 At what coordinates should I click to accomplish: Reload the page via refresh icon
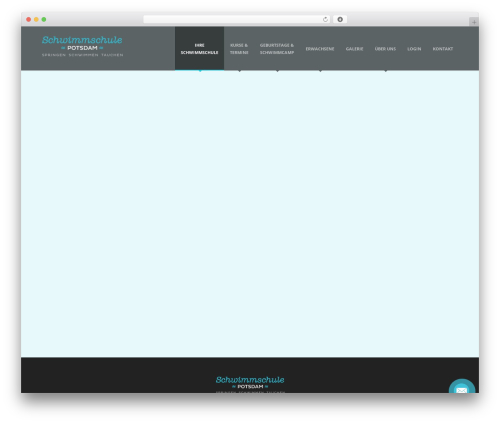pos(325,19)
